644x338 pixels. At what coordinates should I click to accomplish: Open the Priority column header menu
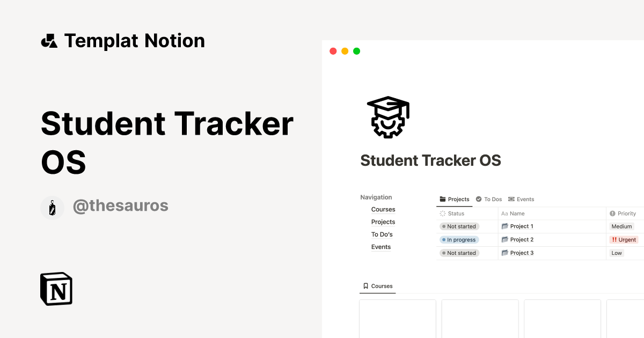[627, 213]
